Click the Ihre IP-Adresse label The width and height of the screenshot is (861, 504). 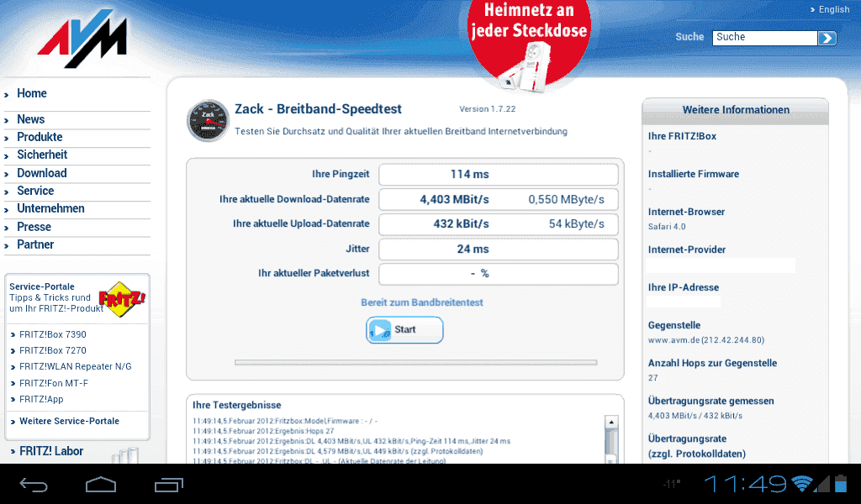pos(683,287)
